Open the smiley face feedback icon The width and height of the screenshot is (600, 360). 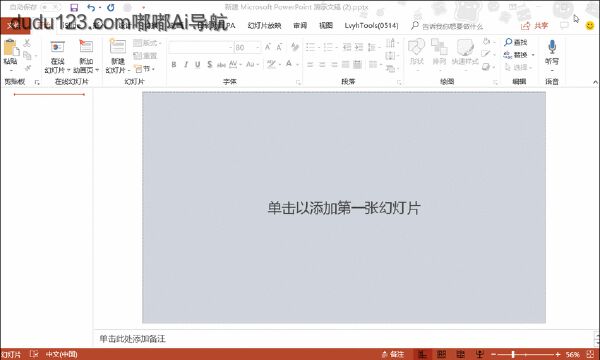point(590,25)
